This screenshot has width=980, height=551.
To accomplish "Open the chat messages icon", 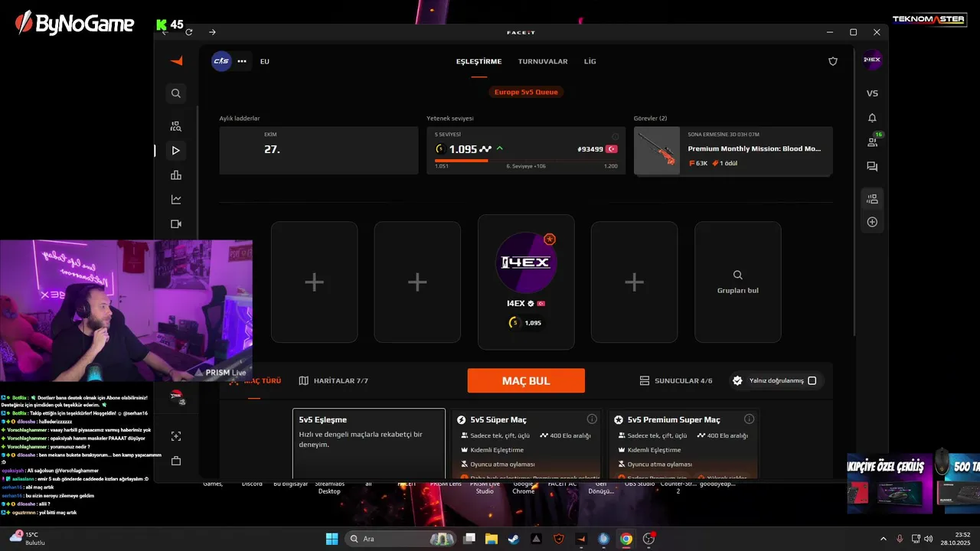I will pyautogui.click(x=872, y=166).
